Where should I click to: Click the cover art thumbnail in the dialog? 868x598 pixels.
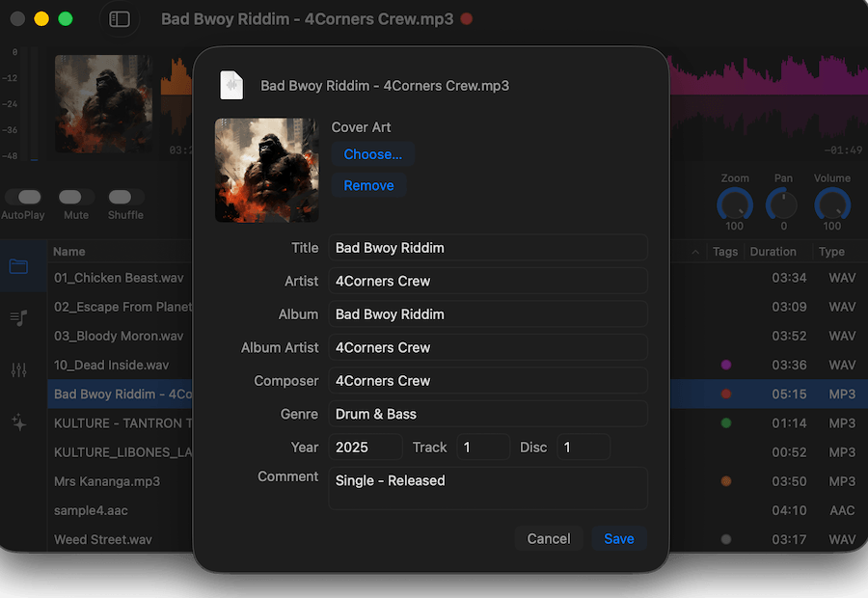(266, 170)
